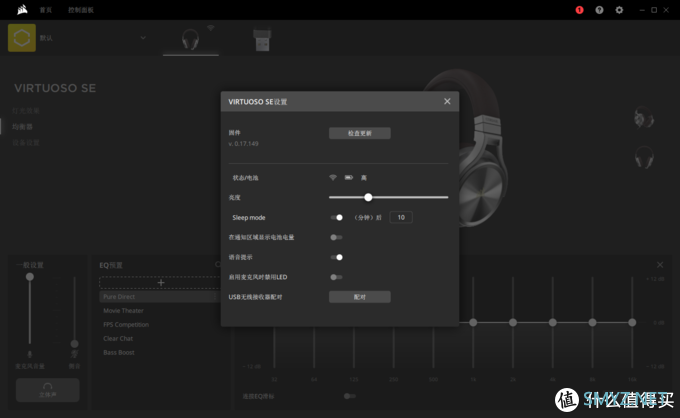680x418 pixels.
Task: Select the lower headset view thumbnail
Action: 644,157
